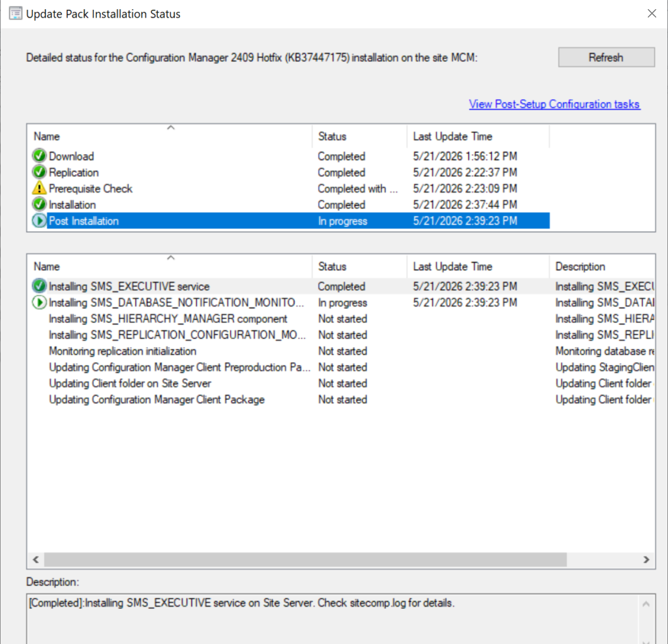Click horizontal scrollbar right arrow in lower list
The width and height of the screenshot is (668, 644).
(x=646, y=560)
